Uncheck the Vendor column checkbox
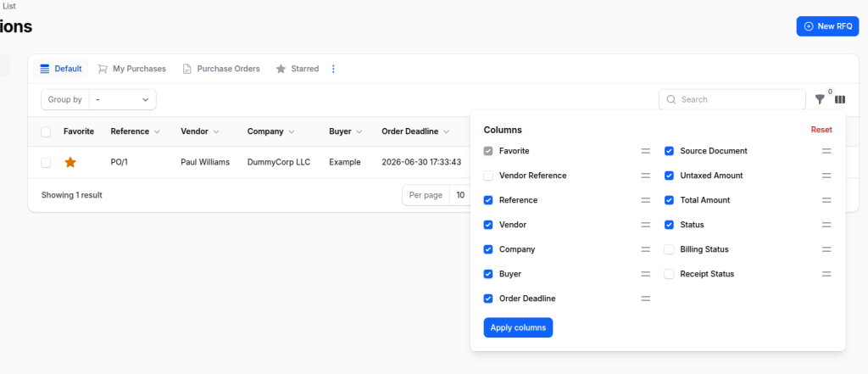The height and width of the screenshot is (374, 868). click(x=488, y=225)
